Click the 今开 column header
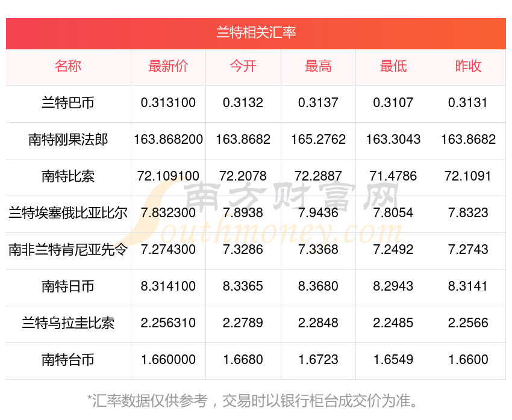The image size is (512, 420). 243,66
